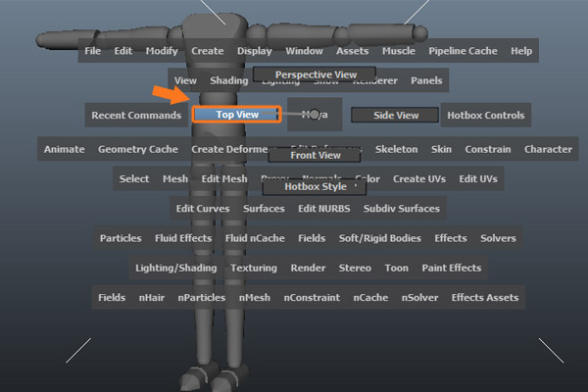
Task: Choose Top View marking menu item
Action: coord(237,115)
